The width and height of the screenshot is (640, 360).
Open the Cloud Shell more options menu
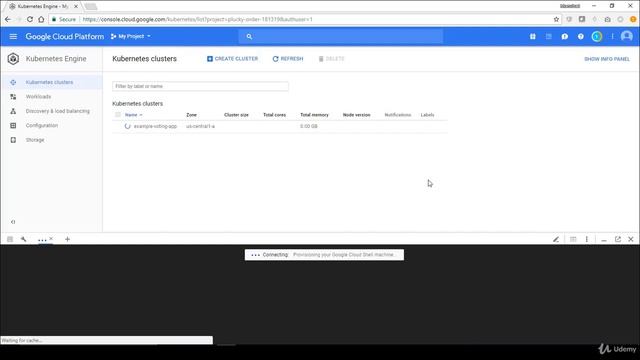click(587, 239)
